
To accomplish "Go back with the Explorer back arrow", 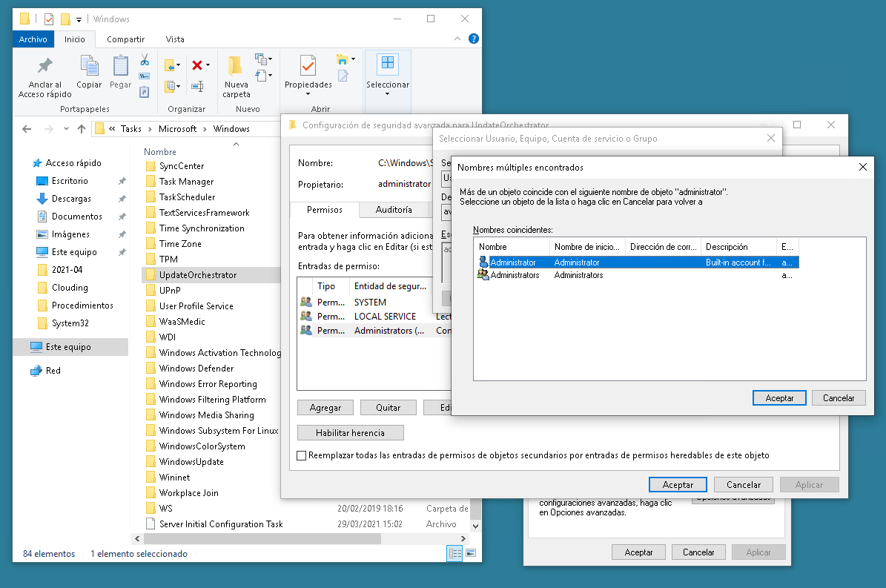I will 27,129.
